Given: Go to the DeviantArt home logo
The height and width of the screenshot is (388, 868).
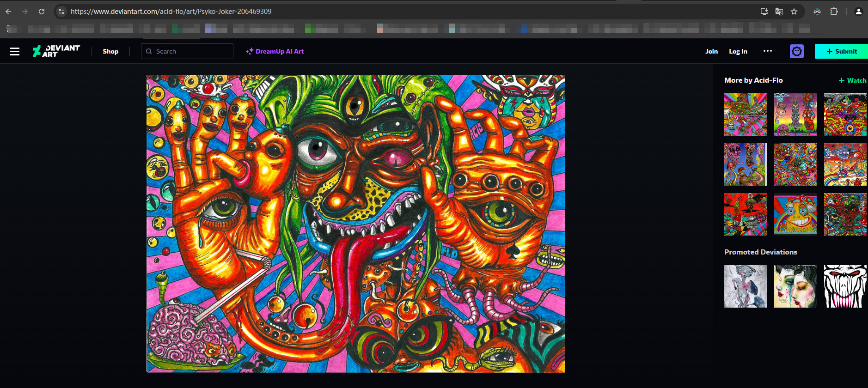Looking at the screenshot, I should [x=56, y=51].
